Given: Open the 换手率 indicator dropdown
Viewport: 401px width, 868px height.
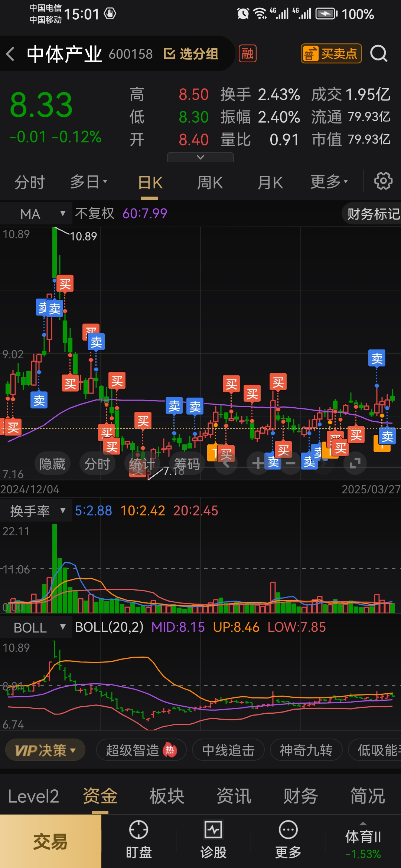Looking at the screenshot, I should click(x=36, y=511).
